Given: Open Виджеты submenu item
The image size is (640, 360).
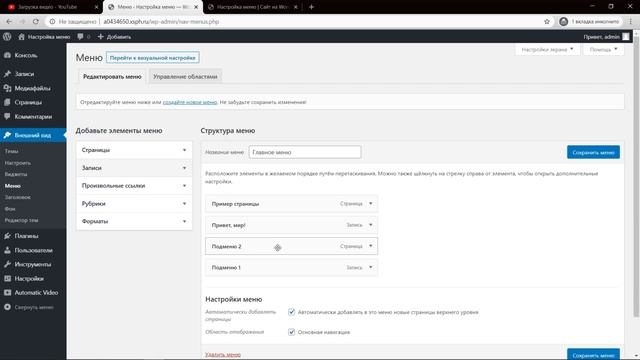Looking at the screenshot, I should 16,174.
